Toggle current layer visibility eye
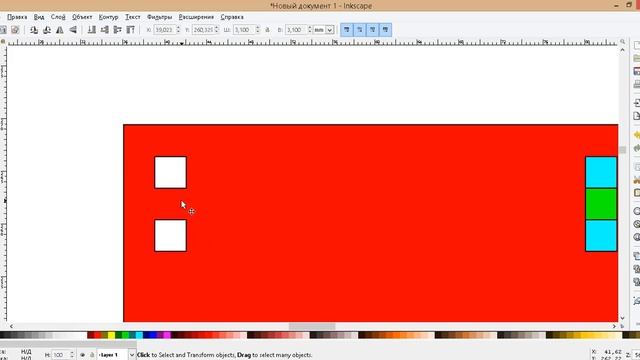 pos(82,355)
